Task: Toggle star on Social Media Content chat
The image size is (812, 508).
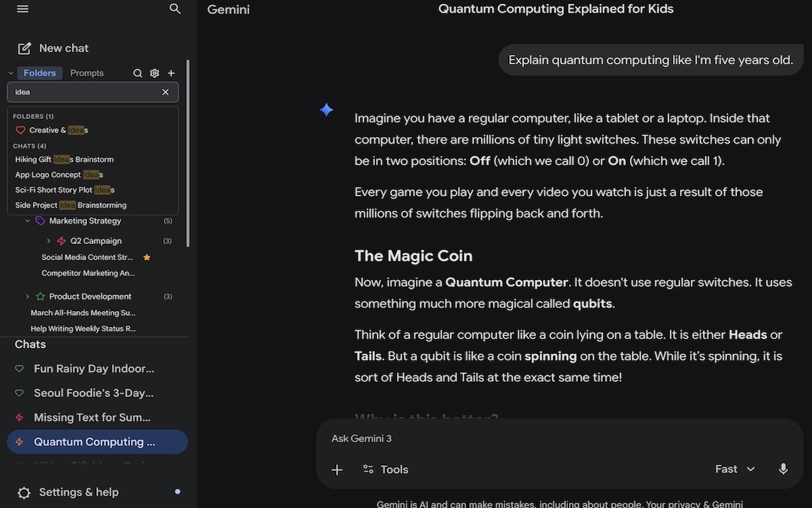Action: tap(147, 257)
